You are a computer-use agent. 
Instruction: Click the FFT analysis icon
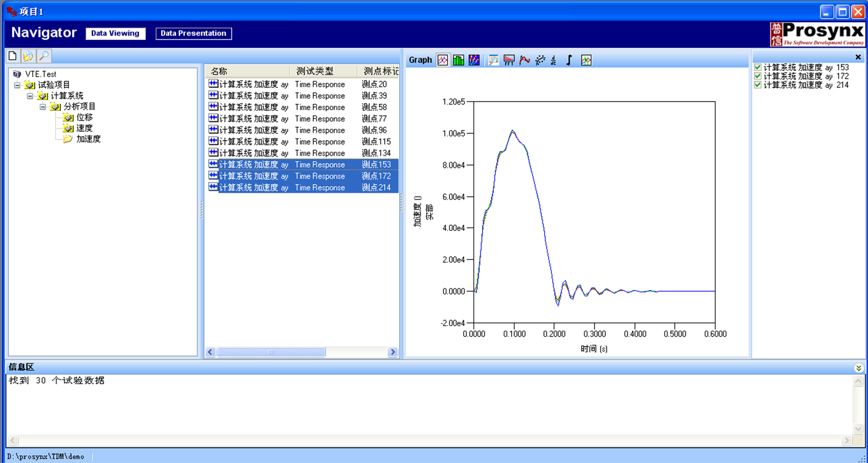(x=509, y=60)
